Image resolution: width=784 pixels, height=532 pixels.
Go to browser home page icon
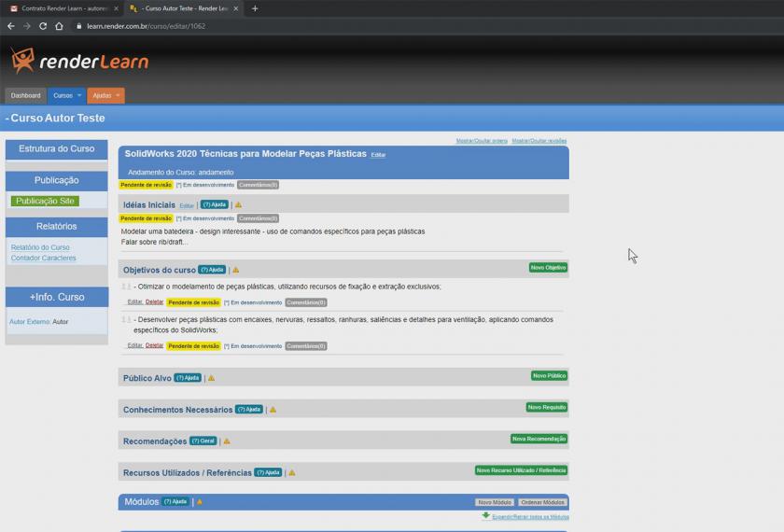[x=59, y=26]
